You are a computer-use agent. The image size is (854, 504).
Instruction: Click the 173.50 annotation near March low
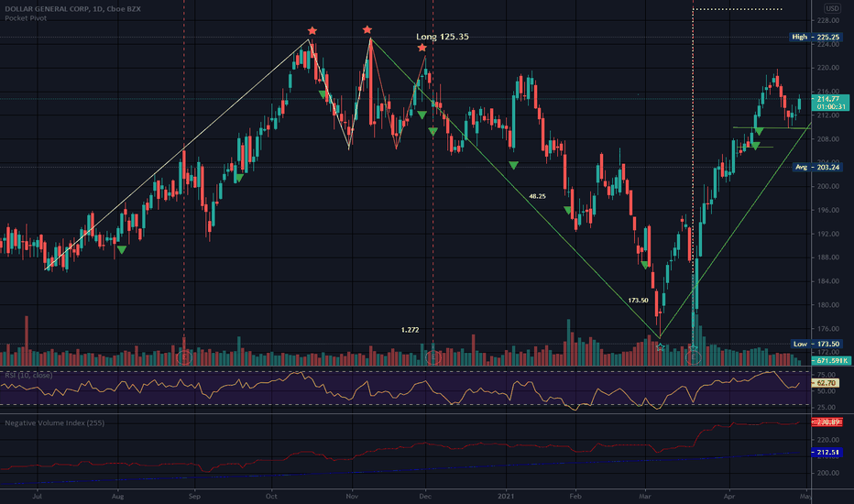(638, 301)
